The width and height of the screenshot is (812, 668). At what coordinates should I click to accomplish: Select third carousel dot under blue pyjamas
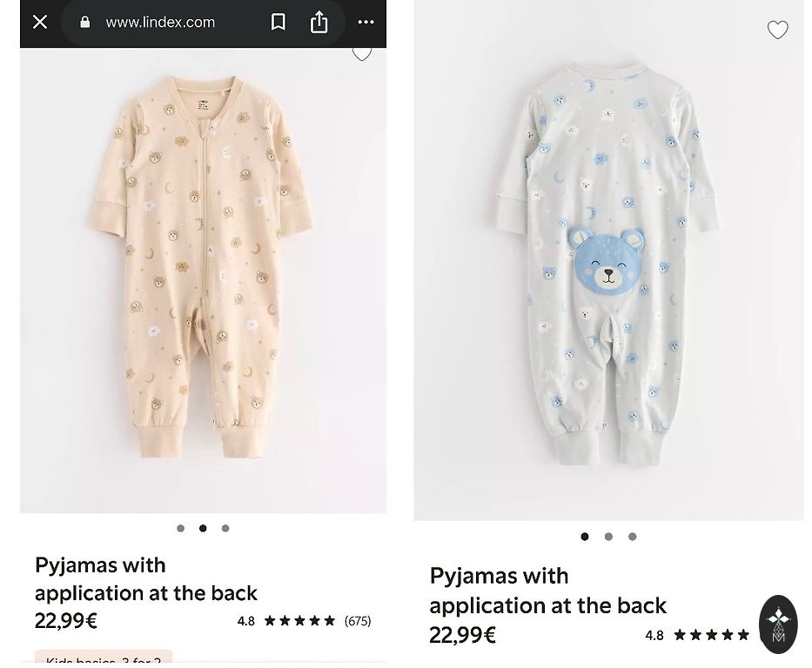click(x=633, y=537)
